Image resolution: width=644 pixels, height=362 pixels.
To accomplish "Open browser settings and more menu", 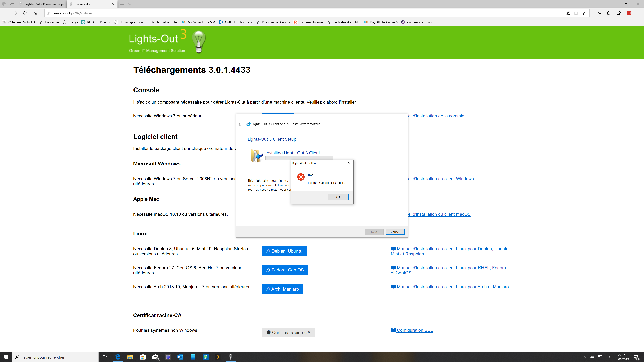I will [639, 13].
